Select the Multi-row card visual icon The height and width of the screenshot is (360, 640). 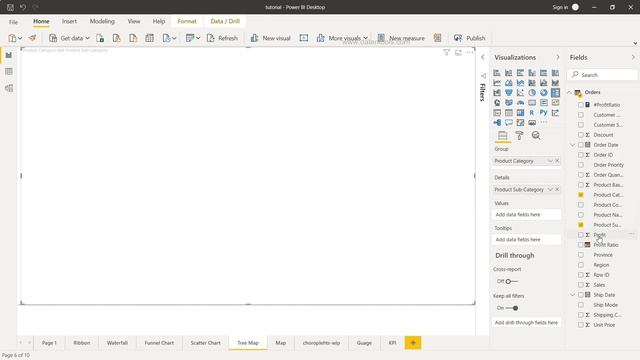544,102
